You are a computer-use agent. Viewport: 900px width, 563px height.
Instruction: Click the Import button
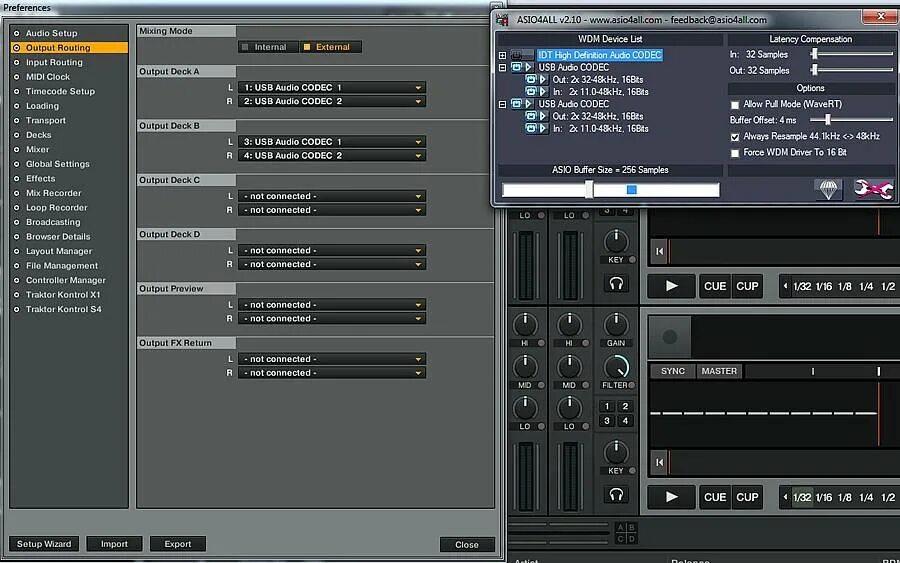114,544
